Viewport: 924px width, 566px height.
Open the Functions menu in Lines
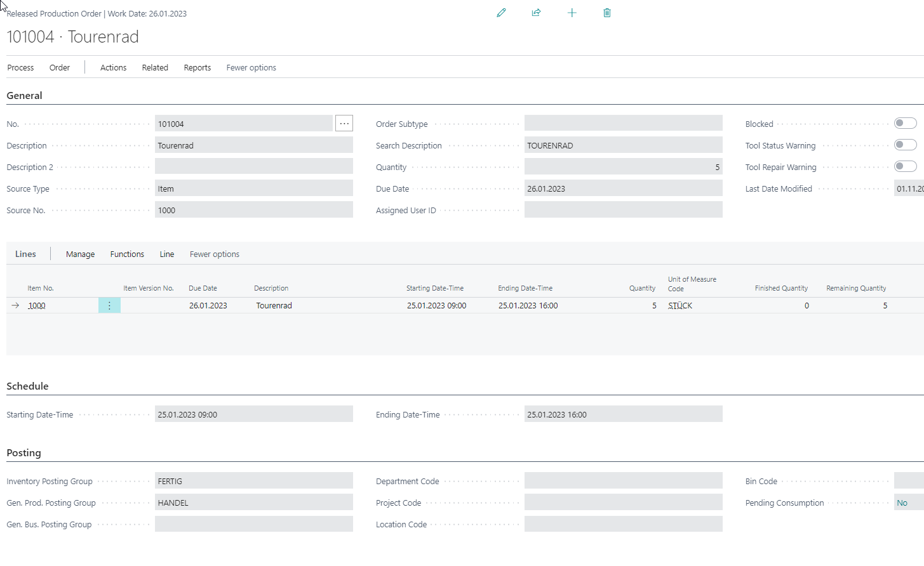click(127, 254)
